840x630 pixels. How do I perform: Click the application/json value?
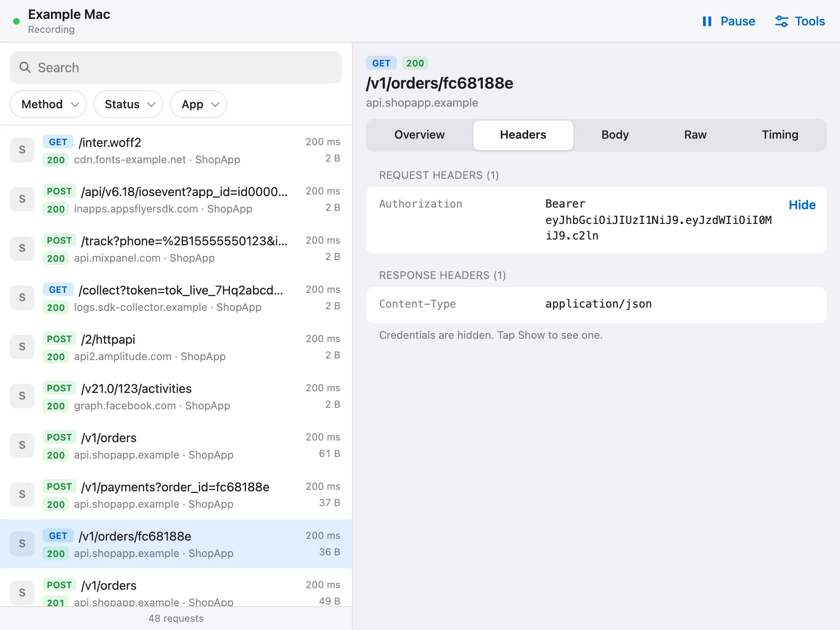coord(598,304)
